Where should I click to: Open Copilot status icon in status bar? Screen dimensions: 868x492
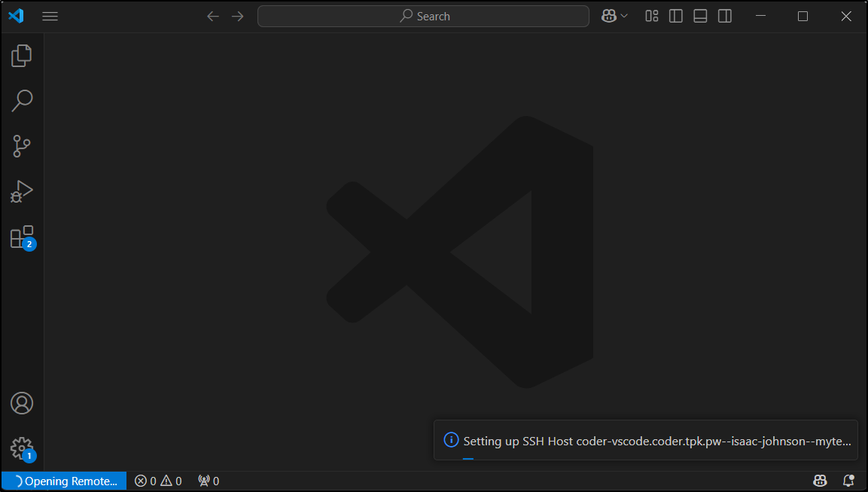[x=820, y=481]
